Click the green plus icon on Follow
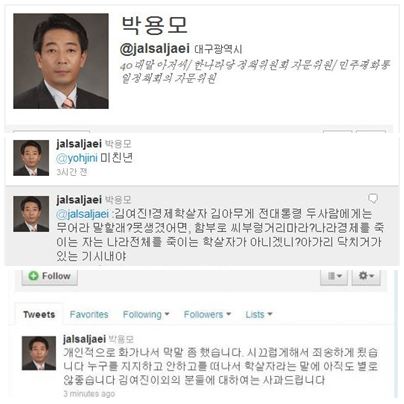404x404 pixels. [x=33, y=276]
